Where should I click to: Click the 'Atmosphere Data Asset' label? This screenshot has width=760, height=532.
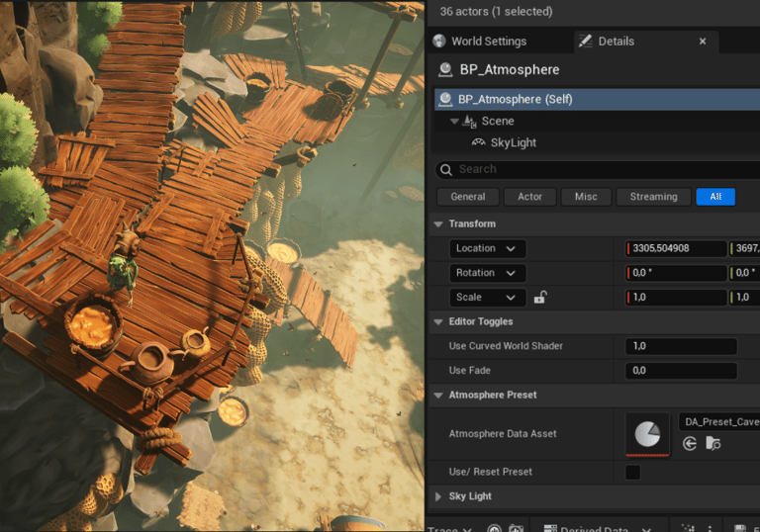pyautogui.click(x=503, y=434)
